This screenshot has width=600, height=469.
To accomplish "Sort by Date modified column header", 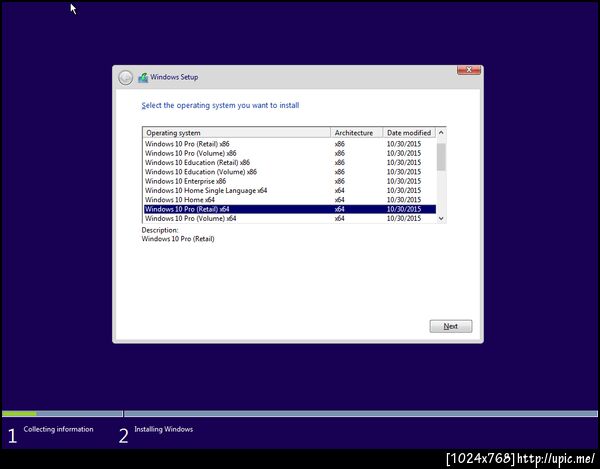I will click(x=409, y=133).
